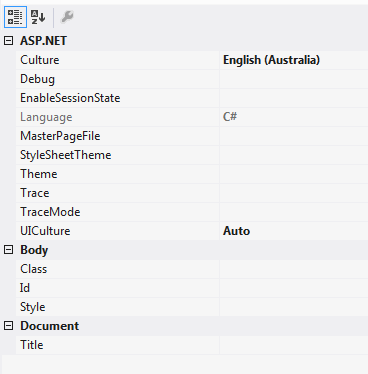Click the Theme value field

pyautogui.click(x=294, y=174)
